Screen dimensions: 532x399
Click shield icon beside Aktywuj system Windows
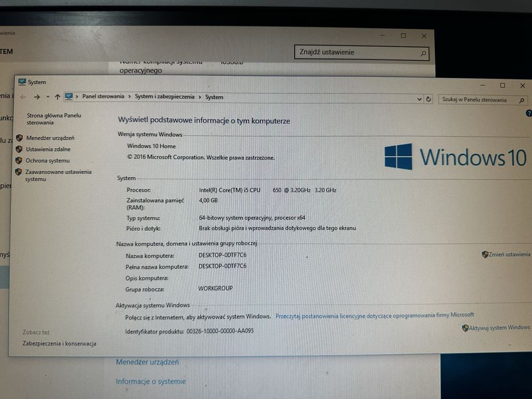point(465,328)
